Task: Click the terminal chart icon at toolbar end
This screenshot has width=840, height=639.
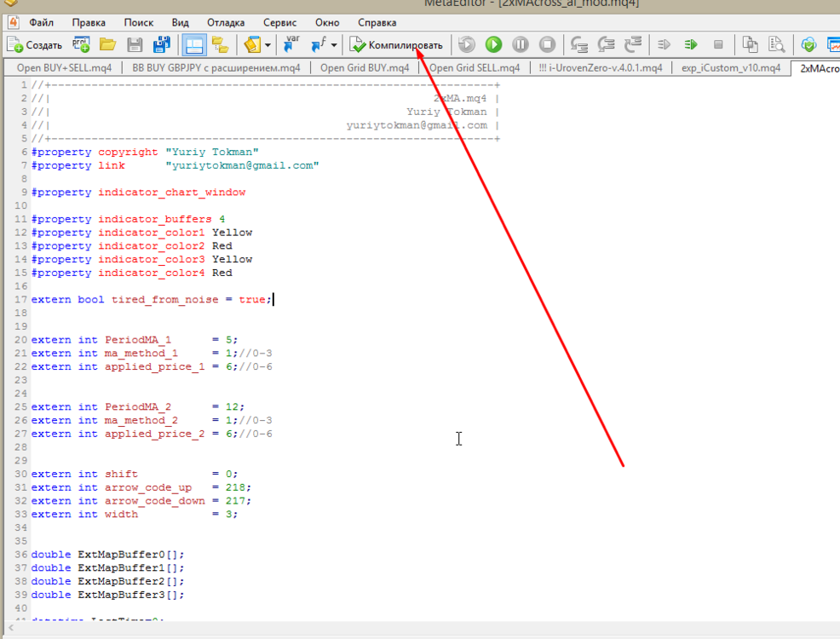Action: 833,44
